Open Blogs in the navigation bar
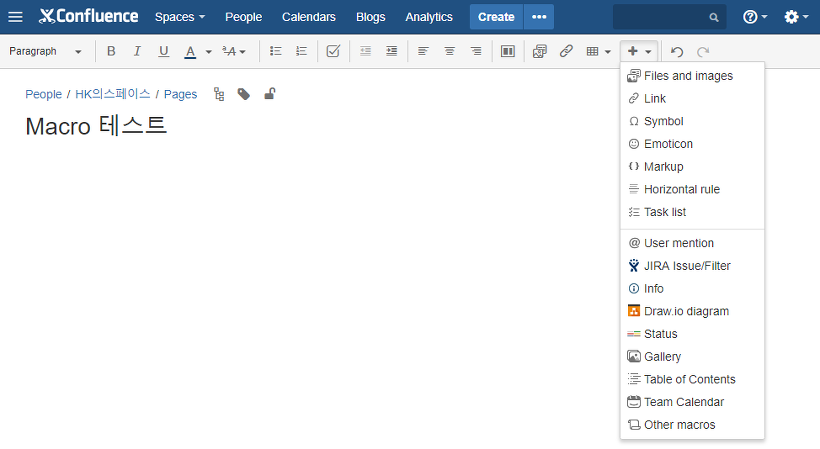 pos(370,17)
